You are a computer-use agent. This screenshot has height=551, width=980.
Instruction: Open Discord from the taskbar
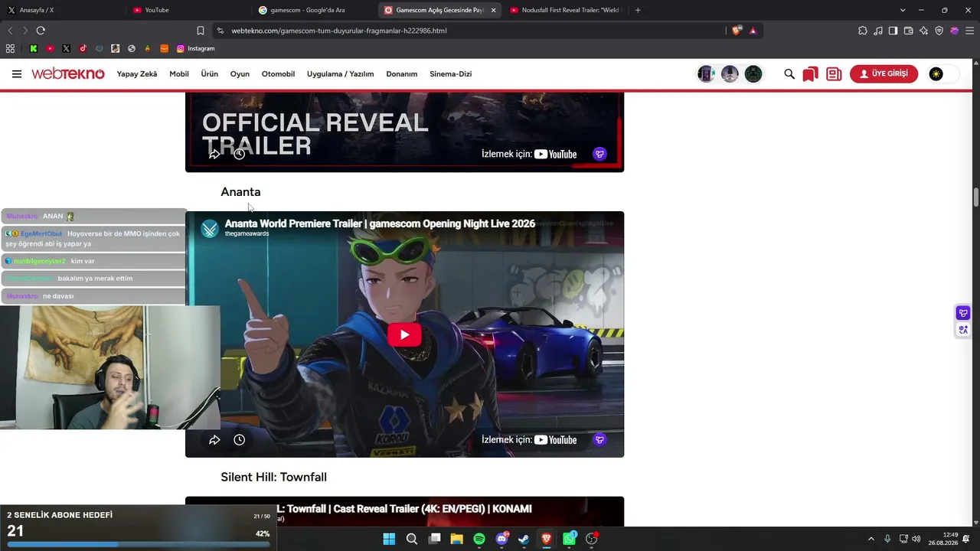click(501, 539)
